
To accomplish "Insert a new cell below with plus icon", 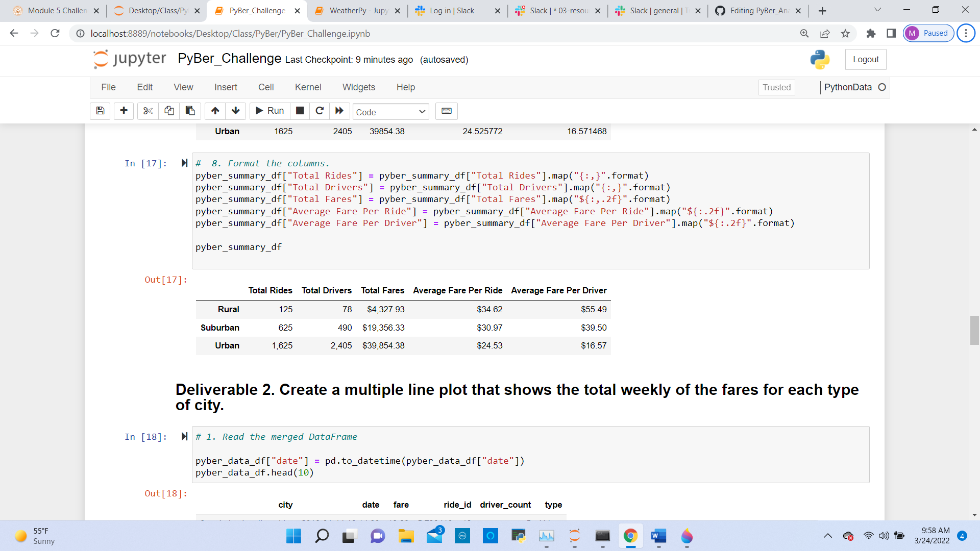I will [x=124, y=111].
